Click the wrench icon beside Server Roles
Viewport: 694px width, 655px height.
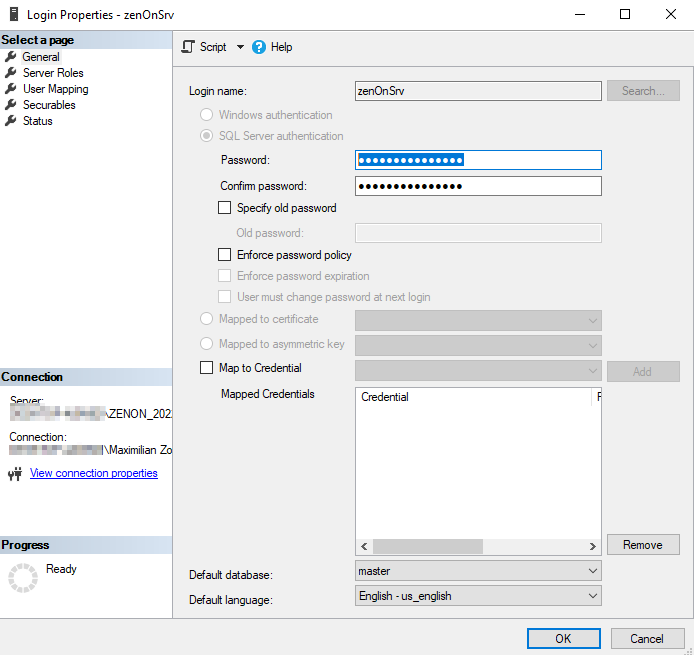[x=11, y=73]
